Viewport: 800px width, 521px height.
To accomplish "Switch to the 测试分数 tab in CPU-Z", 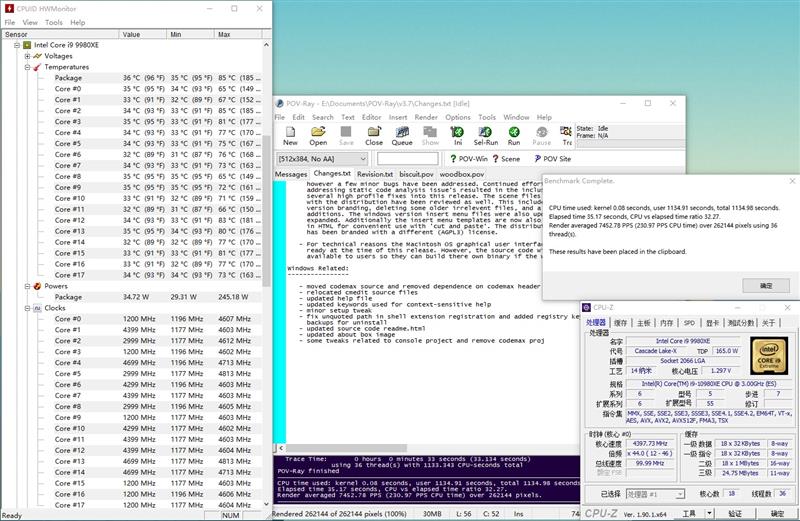I will pyautogui.click(x=740, y=322).
